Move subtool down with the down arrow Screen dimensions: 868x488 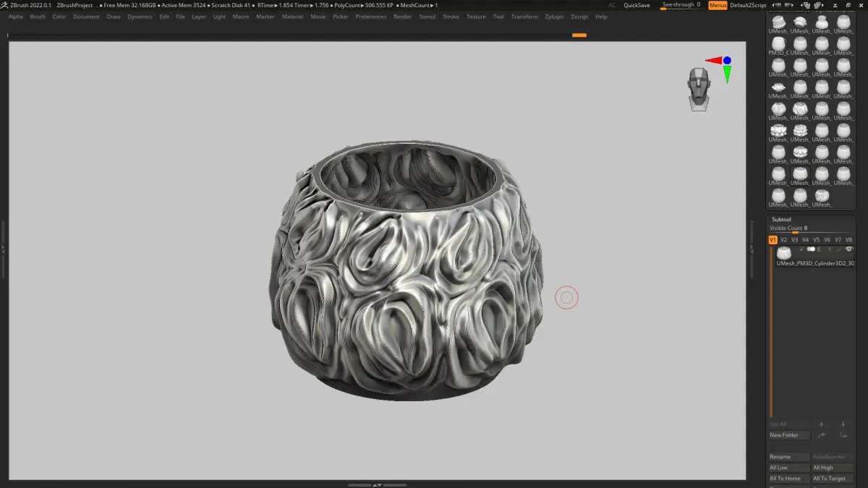point(843,424)
